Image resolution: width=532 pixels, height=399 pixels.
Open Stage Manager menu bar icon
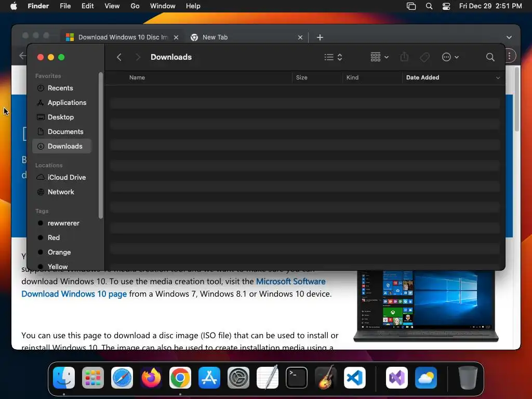(x=411, y=6)
